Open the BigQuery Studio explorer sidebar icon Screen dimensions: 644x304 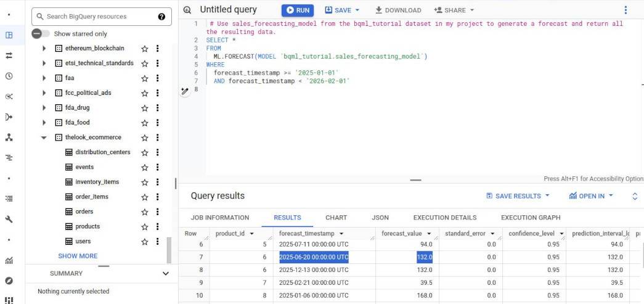click(x=9, y=35)
